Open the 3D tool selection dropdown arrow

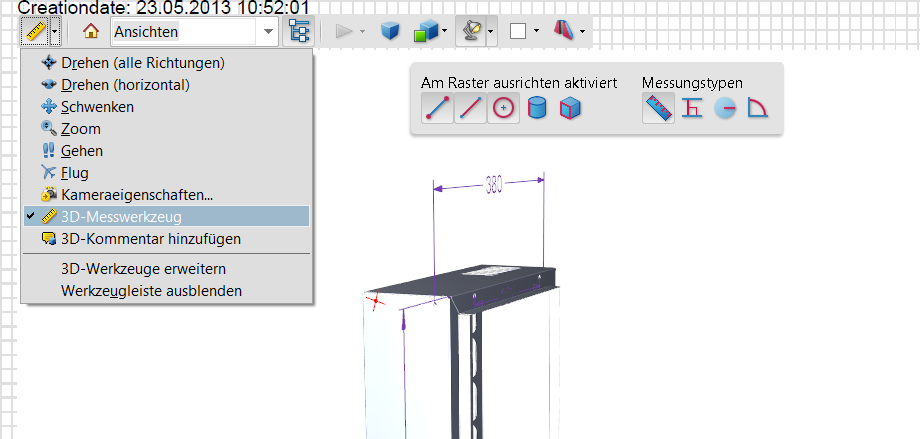(55, 32)
